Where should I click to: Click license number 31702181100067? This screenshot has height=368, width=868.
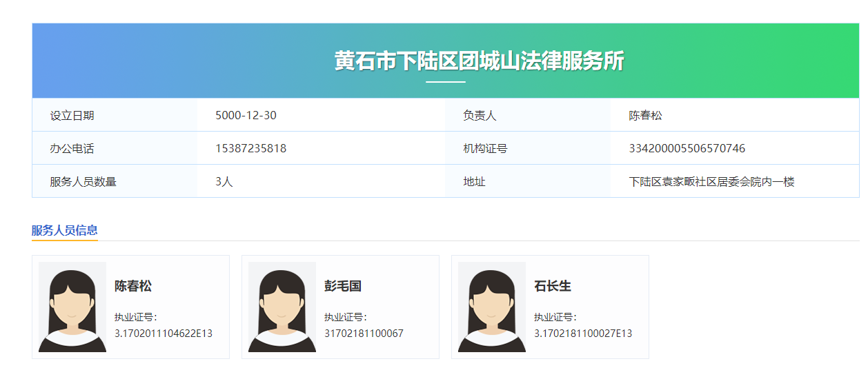(364, 334)
